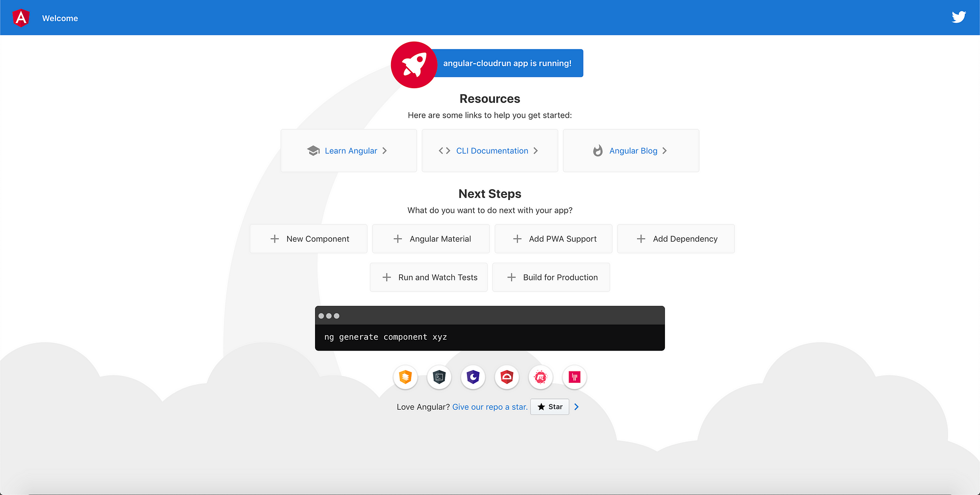Click the rocket ship badge

(x=414, y=65)
